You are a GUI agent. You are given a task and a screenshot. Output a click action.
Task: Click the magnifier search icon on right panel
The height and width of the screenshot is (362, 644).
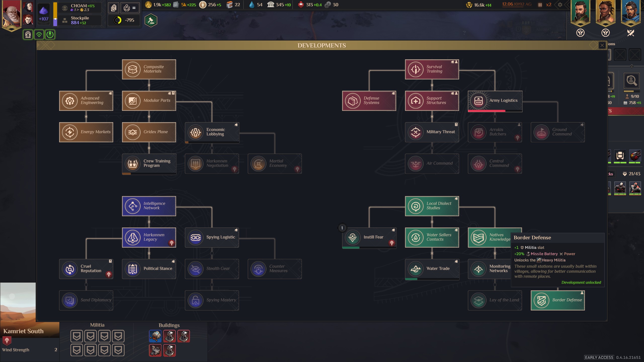[x=631, y=81]
